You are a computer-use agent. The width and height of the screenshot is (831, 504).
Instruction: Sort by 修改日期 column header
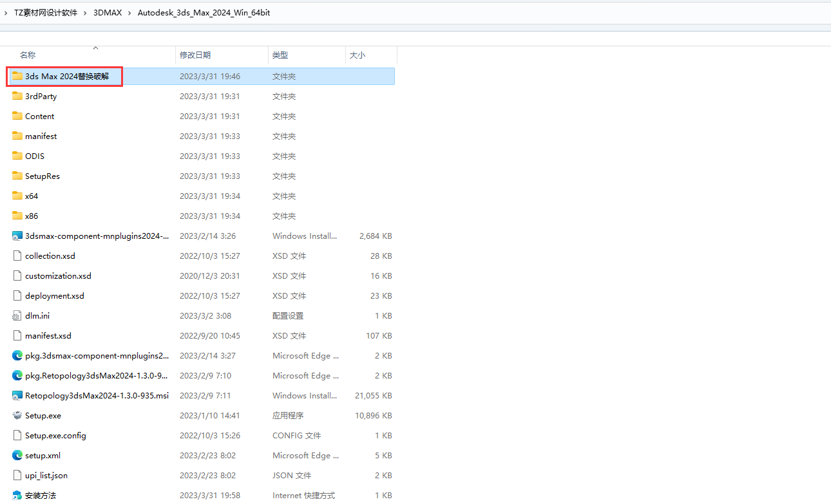(x=195, y=55)
